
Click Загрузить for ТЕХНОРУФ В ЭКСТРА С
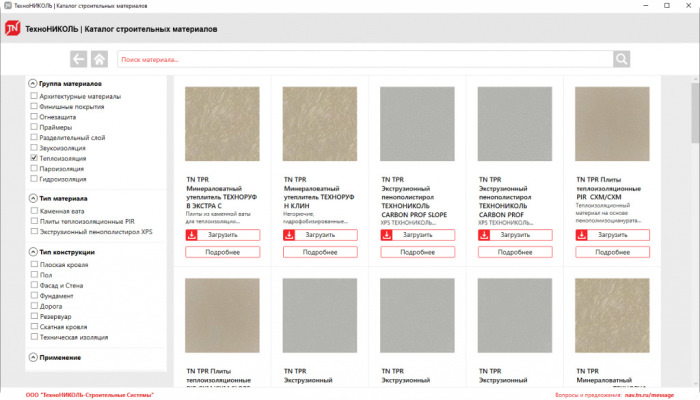[223, 235]
